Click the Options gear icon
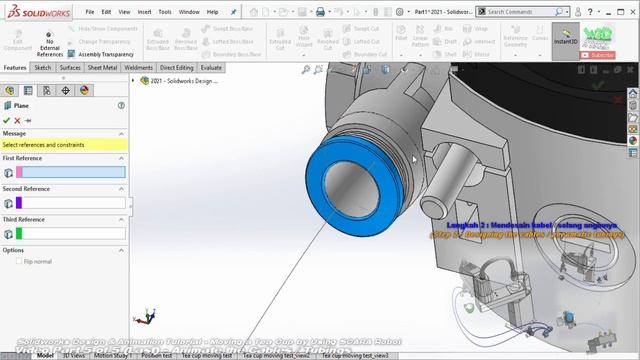The width and height of the screenshot is (640, 360). tap(400, 12)
